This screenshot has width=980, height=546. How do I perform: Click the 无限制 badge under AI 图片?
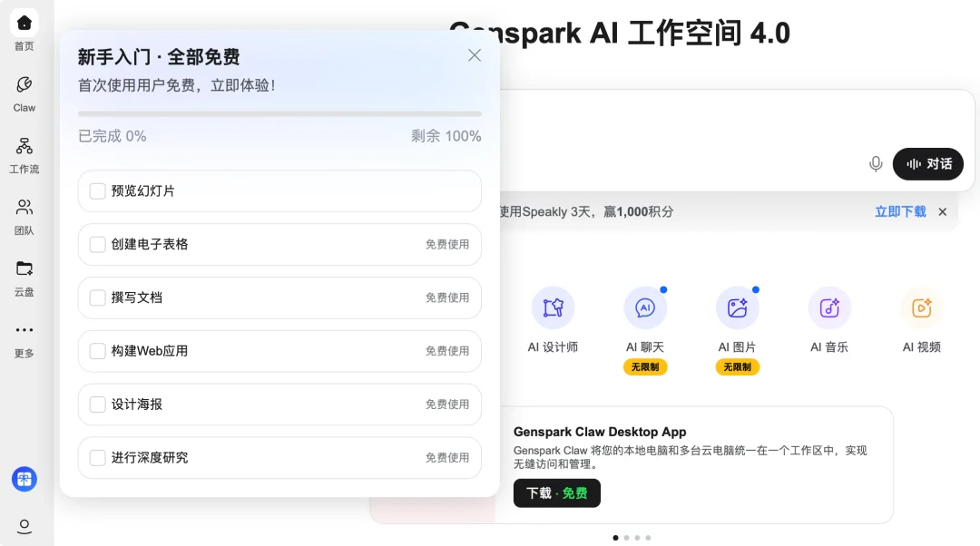tap(738, 367)
